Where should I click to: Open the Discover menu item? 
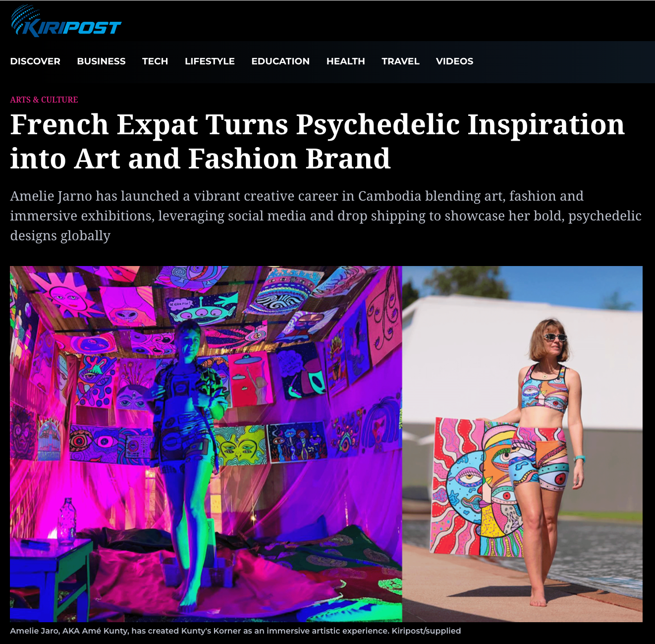[x=35, y=61]
